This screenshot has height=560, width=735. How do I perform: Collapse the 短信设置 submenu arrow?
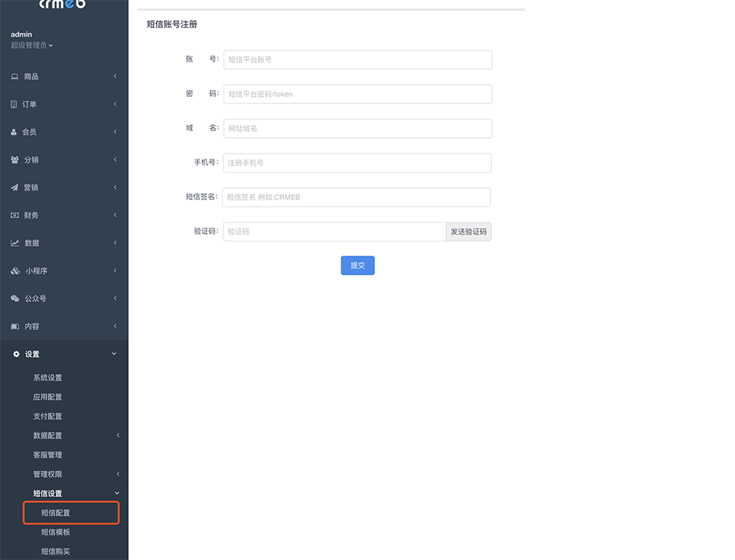(117, 493)
